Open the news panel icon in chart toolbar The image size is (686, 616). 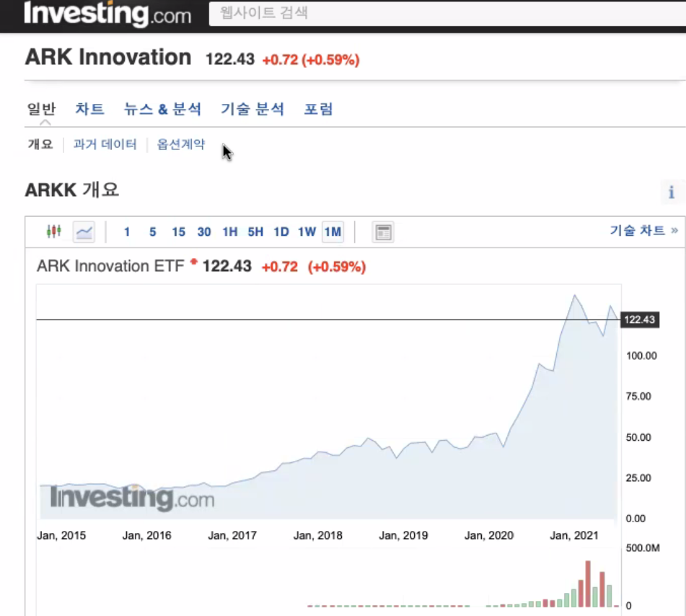point(383,232)
